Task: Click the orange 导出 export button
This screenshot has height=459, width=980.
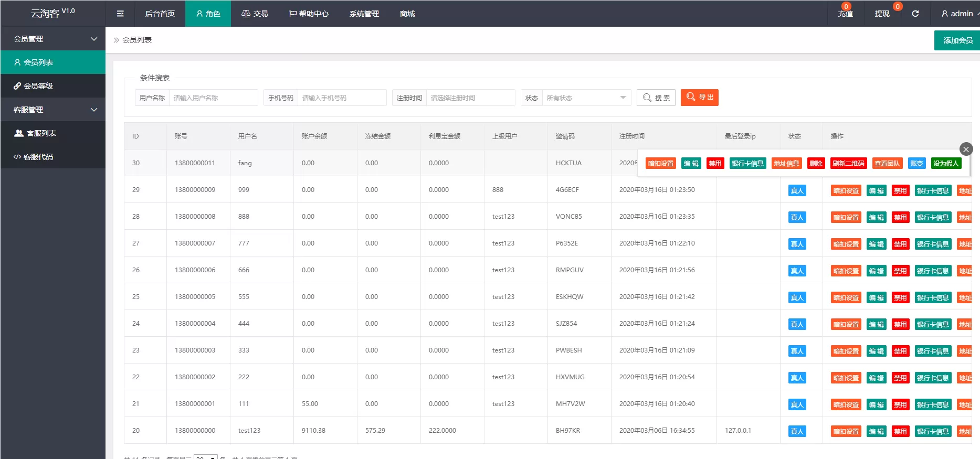Action: coord(699,98)
